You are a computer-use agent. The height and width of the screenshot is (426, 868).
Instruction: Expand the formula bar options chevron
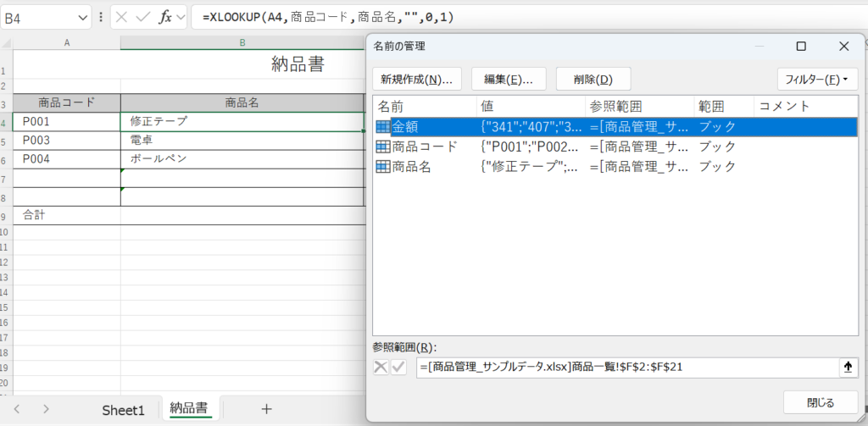181,17
